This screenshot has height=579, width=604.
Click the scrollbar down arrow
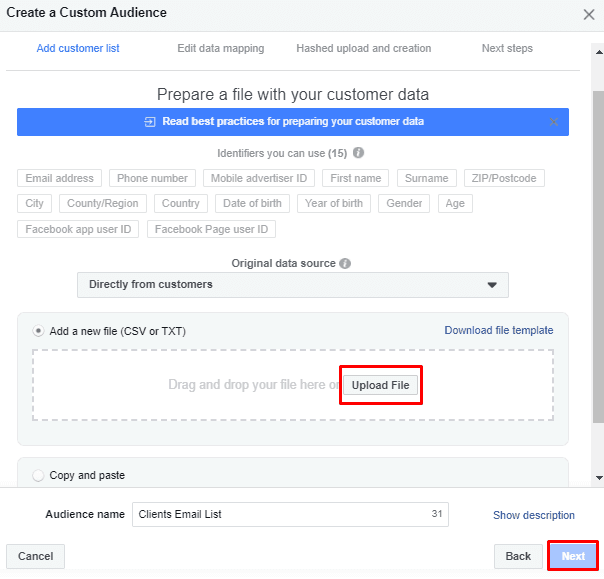[599, 478]
